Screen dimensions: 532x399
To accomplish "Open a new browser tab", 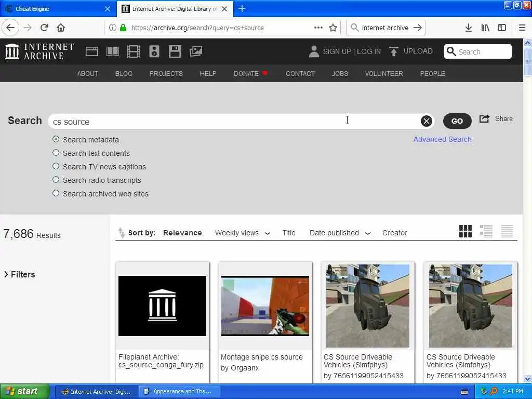I will pyautogui.click(x=242, y=8).
